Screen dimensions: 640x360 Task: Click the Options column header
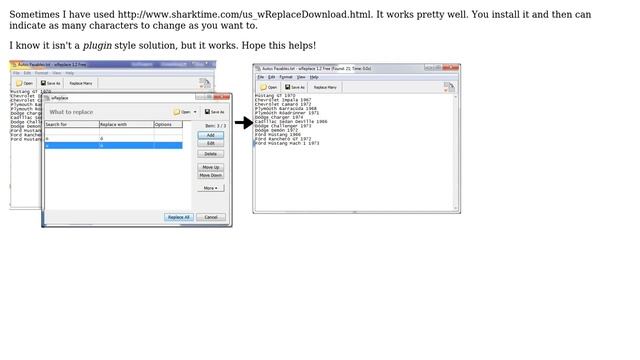point(168,124)
